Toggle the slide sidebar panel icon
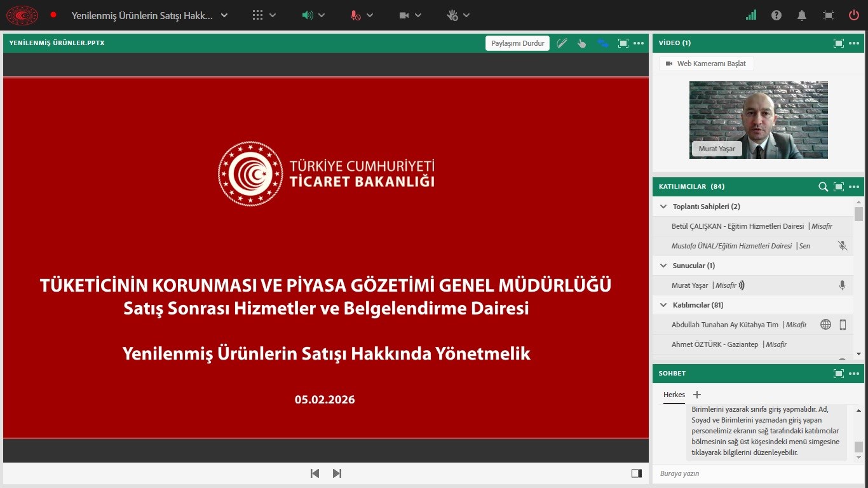The height and width of the screenshot is (488, 868). pyautogui.click(x=636, y=473)
